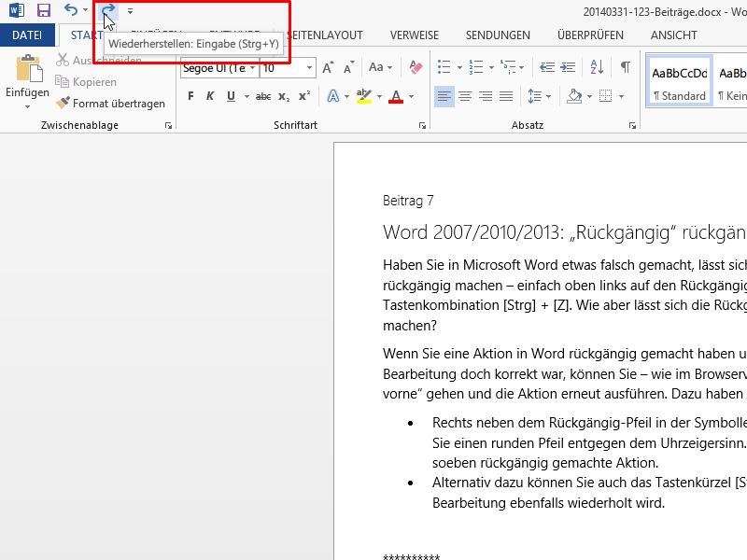This screenshot has width=747, height=560.
Task: Click the 'Beitrag 7' line in document
Action: click(x=408, y=201)
